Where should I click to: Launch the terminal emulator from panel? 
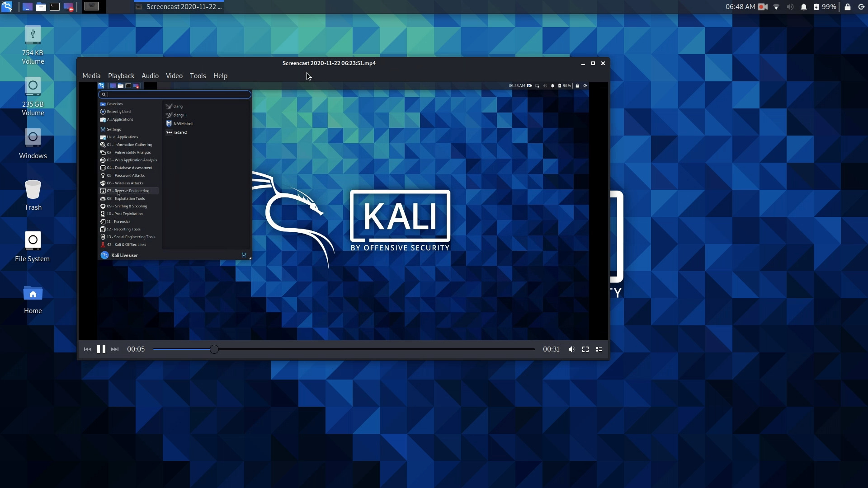(x=55, y=7)
